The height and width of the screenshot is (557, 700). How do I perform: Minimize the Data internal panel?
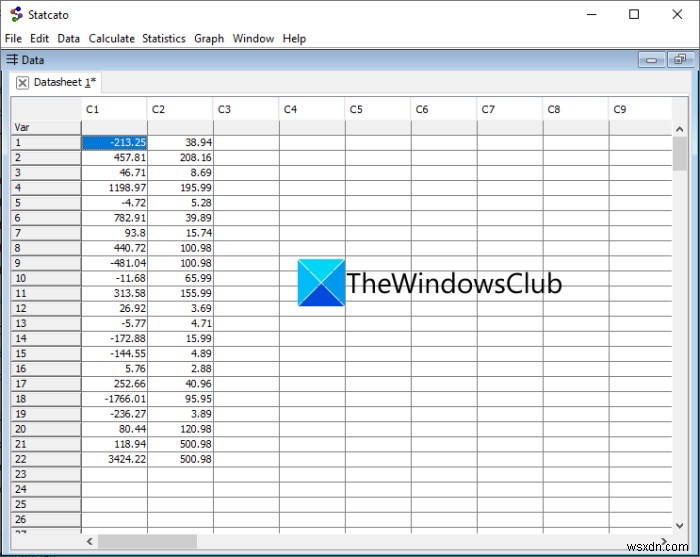click(651, 60)
